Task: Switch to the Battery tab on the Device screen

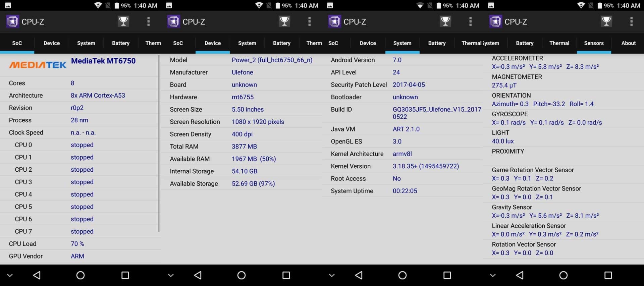Action: point(282,43)
